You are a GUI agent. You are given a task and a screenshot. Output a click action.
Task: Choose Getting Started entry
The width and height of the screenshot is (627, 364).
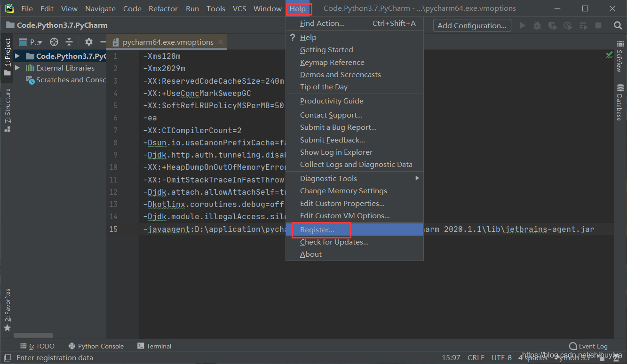pos(355,50)
